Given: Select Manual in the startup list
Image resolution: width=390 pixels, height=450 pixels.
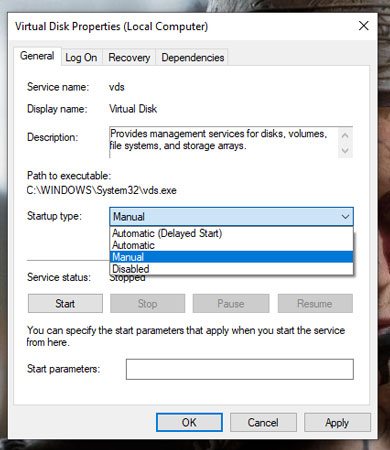Looking at the screenshot, I should click(x=231, y=257).
